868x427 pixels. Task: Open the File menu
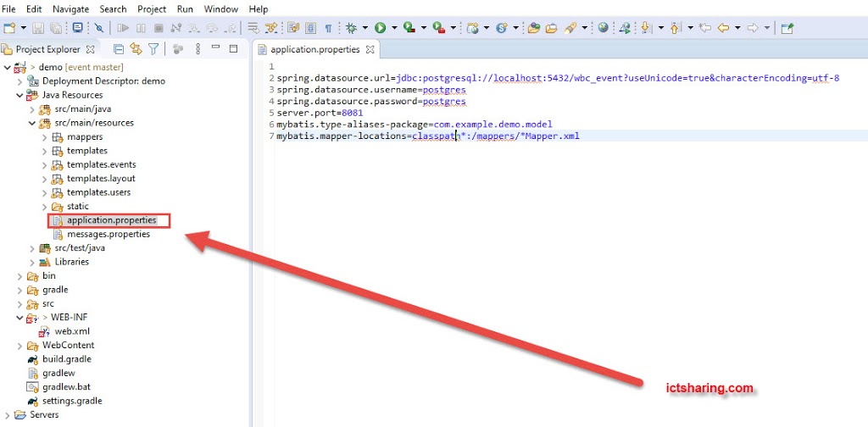tap(8, 8)
